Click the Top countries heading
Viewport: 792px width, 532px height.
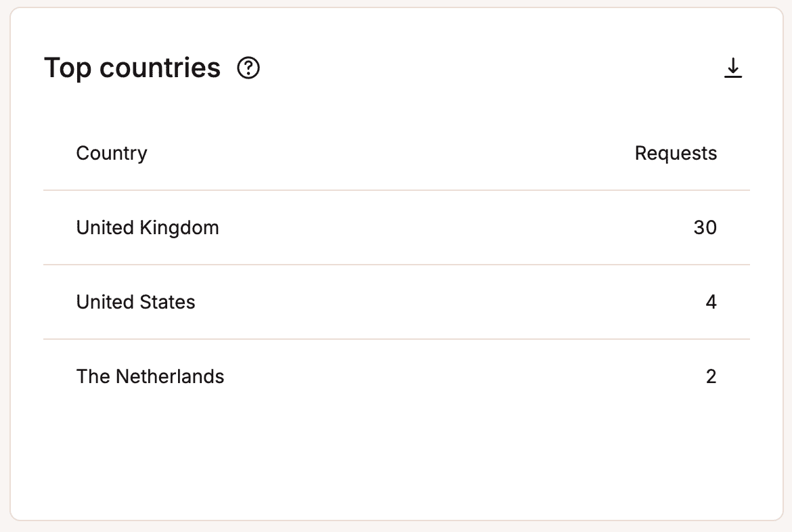(x=132, y=68)
